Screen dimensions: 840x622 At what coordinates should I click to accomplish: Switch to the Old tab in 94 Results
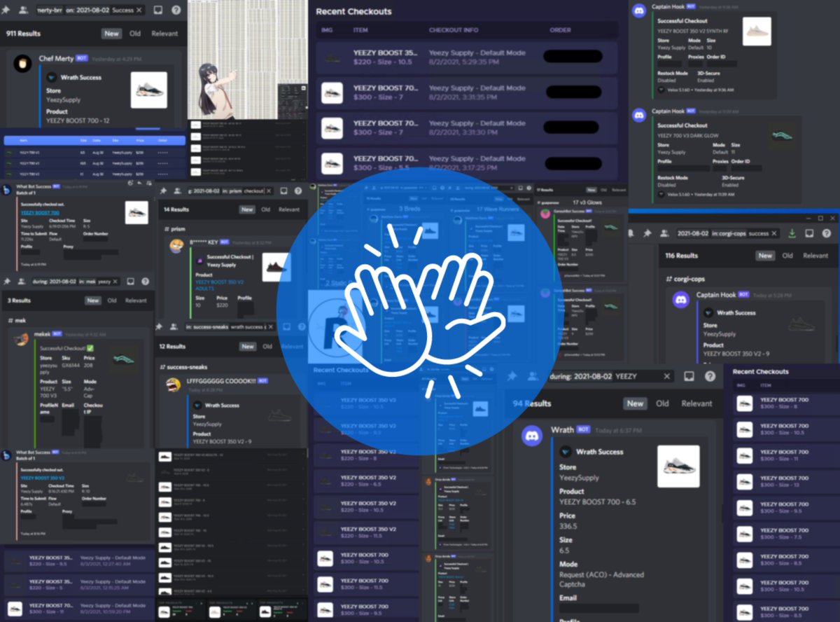pyautogui.click(x=662, y=403)
